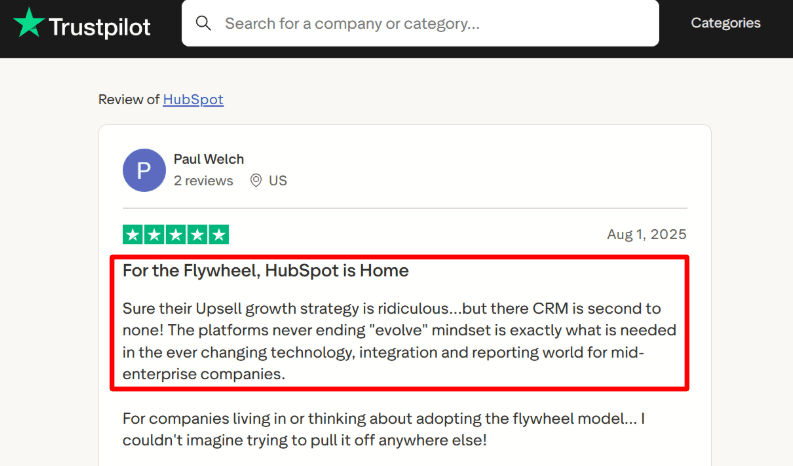Click the location pin icon
This screenshot has height=466, width=793.
pyautogui.click(x=256, y=181)
